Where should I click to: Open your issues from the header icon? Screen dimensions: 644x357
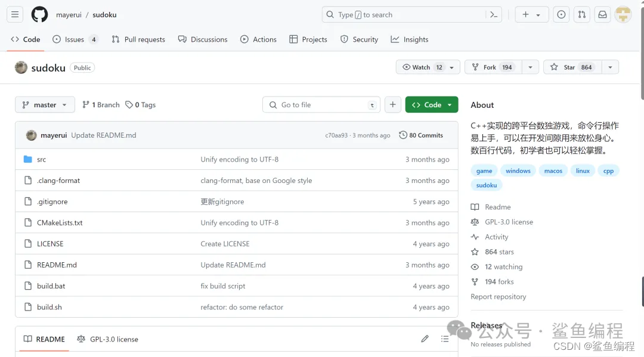(x=561, y=15)
